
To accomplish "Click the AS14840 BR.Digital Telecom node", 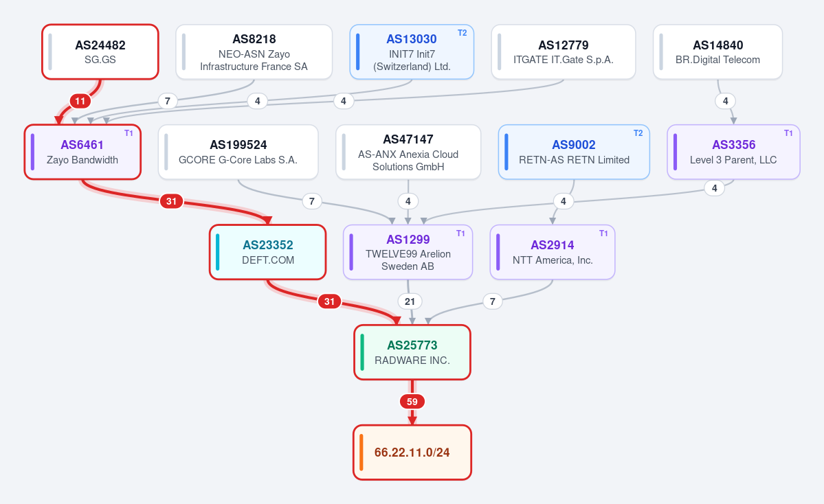I will point(718,52).
